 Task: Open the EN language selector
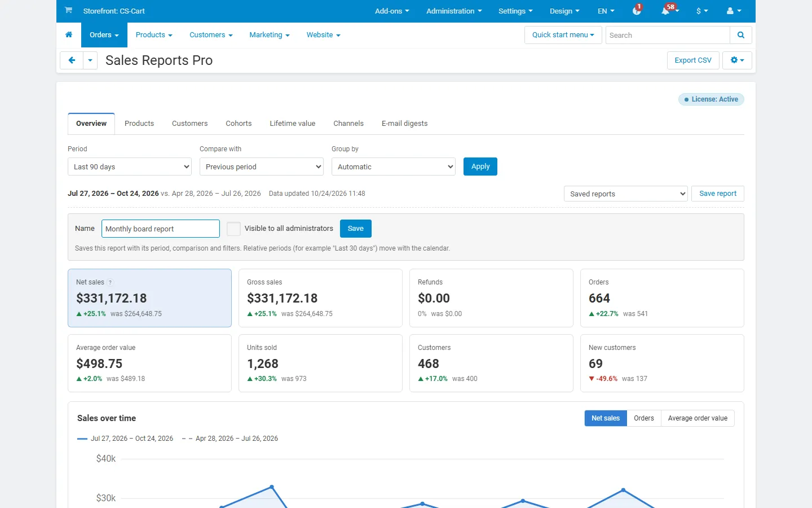click(x=606, y=11)
